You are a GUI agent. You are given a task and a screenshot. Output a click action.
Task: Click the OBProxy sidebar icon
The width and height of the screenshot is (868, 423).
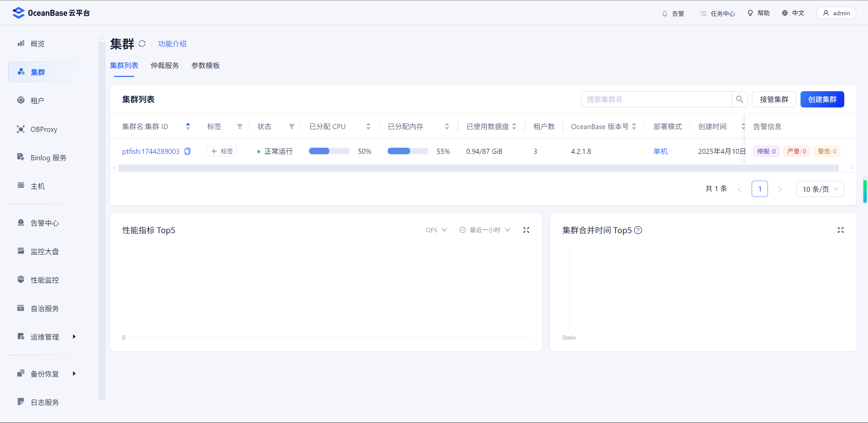click(21, 129)
